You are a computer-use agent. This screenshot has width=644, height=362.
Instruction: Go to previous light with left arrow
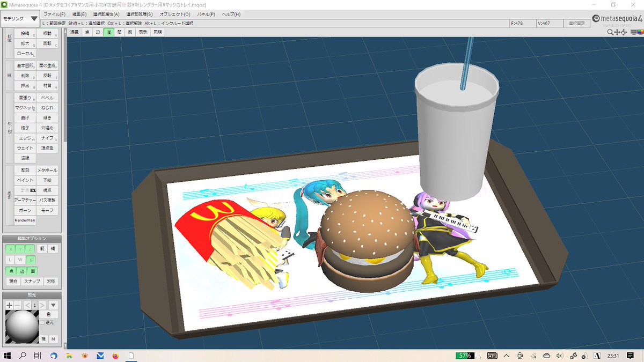coord(27,305)
